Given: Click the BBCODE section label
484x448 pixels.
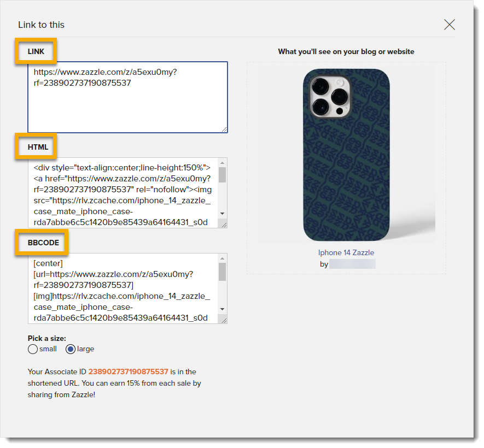Looking at the screenshot, I should click(x=43, y=242).
